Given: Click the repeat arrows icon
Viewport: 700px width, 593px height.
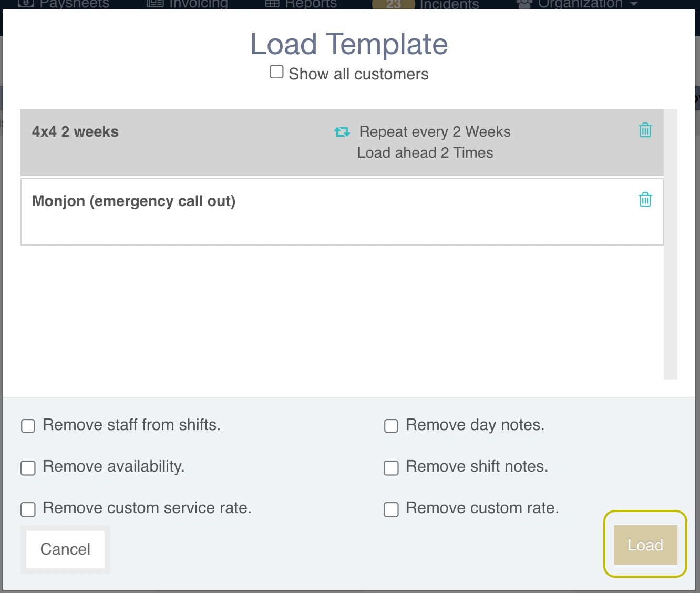Looking at the screenshot, I should [x=342, y=131].
